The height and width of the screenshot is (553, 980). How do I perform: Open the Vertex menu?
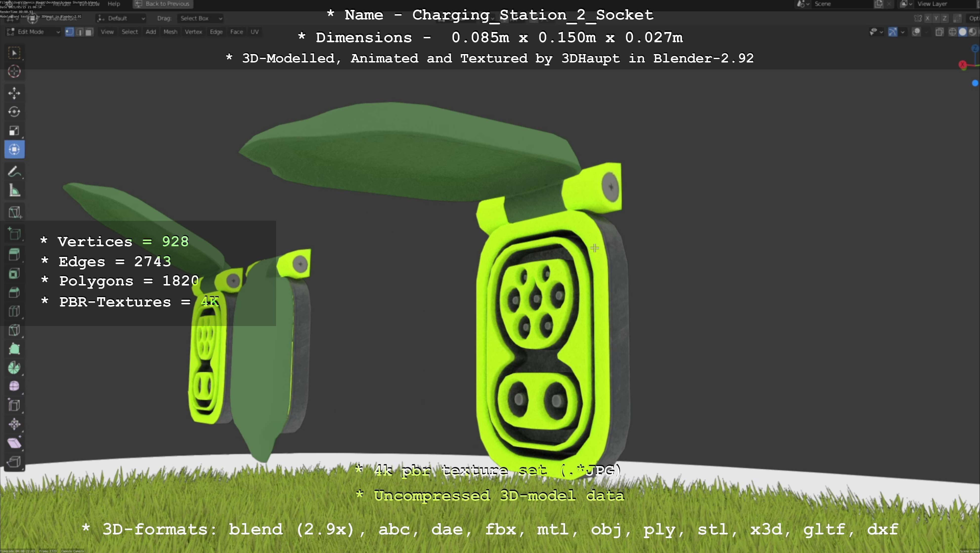pyautogui.click(x=193, y=32)
